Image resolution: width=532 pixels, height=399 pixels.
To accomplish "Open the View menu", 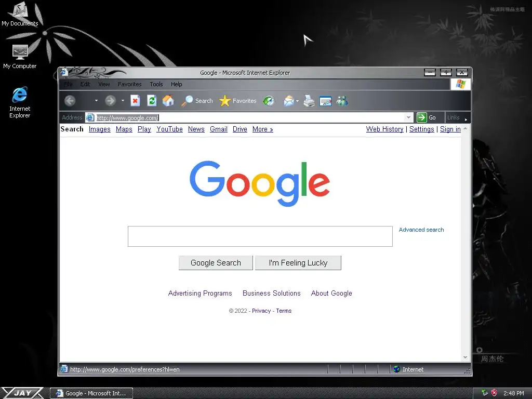I will coord(104,84).
